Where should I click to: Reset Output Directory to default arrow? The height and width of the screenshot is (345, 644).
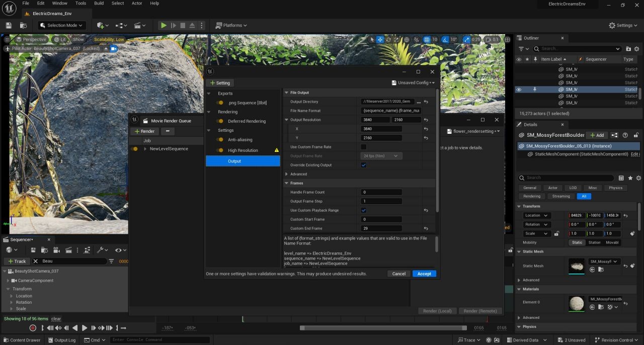pyautogui.click(x=426, y=102)
